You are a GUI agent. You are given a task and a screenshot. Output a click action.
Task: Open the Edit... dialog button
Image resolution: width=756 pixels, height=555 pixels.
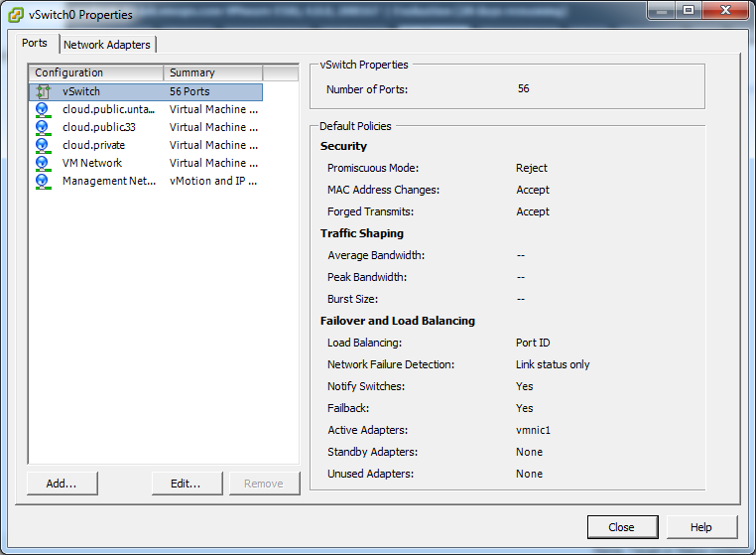(186, 484)
